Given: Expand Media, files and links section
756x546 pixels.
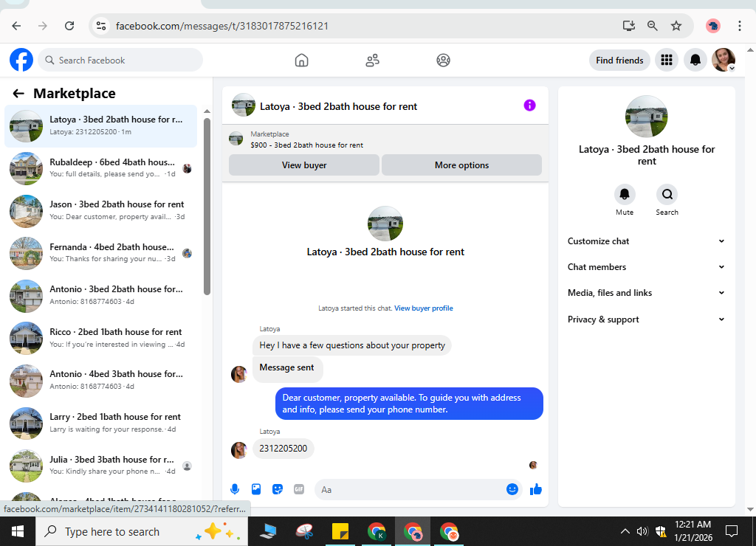Looking at the screenshot, I should (646, 293).
